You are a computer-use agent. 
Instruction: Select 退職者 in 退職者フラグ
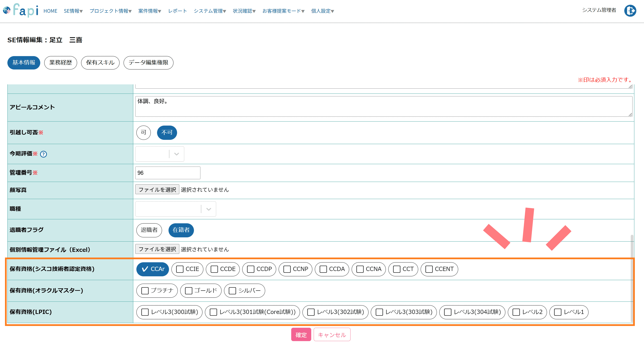click(x=149, y=230)
